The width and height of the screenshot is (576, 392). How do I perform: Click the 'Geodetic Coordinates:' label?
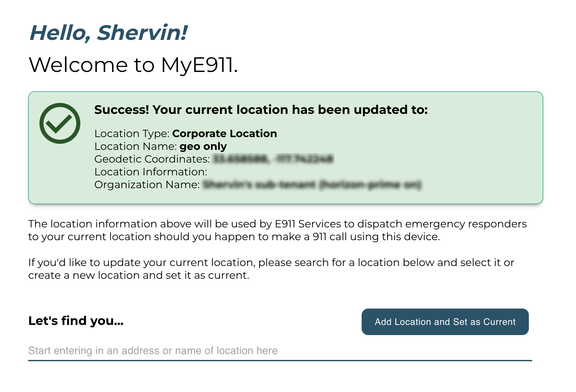(152, 159)
